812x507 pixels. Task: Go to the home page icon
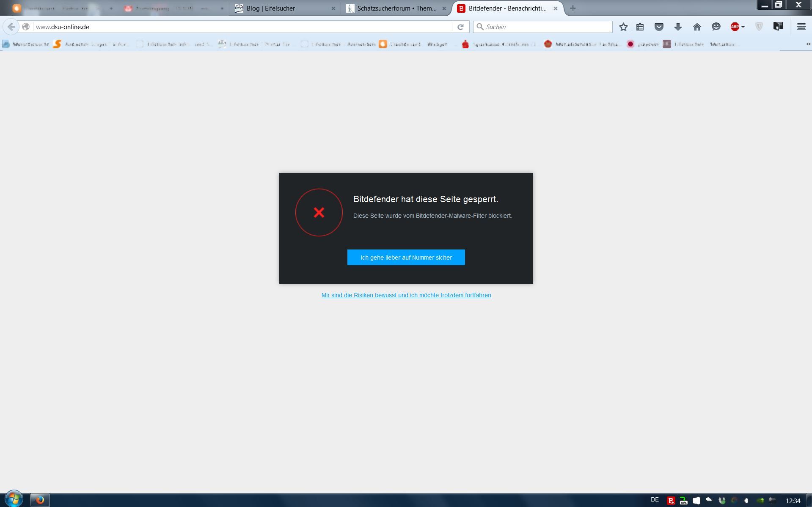(697, 27)
